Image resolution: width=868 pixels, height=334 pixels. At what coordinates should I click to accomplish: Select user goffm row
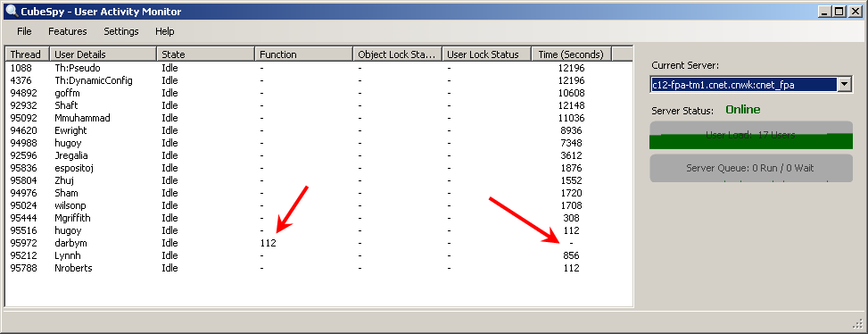[x=318, y=93]
